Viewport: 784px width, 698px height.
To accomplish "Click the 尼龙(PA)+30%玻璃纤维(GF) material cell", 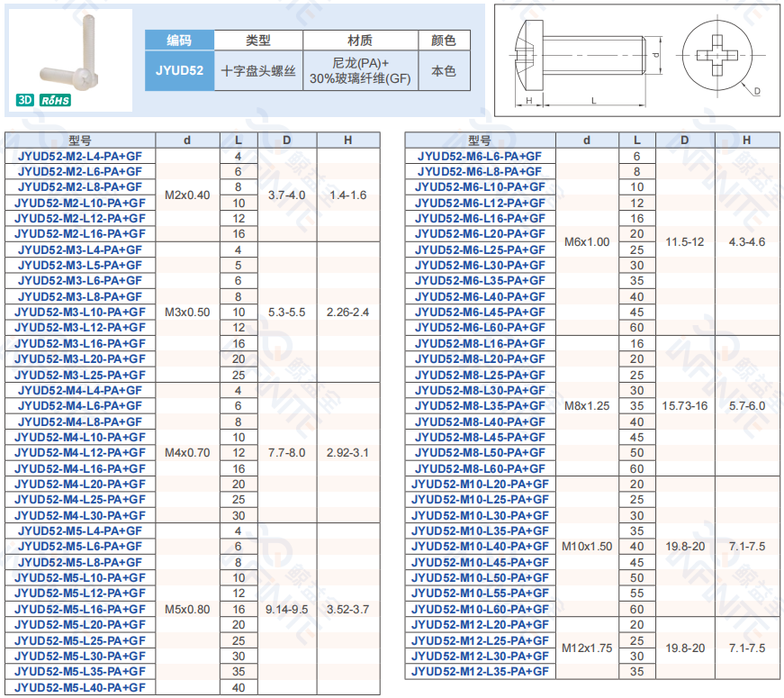I will point(360,70).
